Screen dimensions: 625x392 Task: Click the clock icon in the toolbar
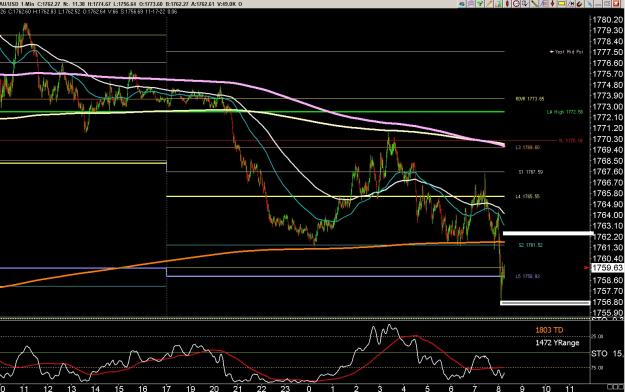(x=516, y=4)
